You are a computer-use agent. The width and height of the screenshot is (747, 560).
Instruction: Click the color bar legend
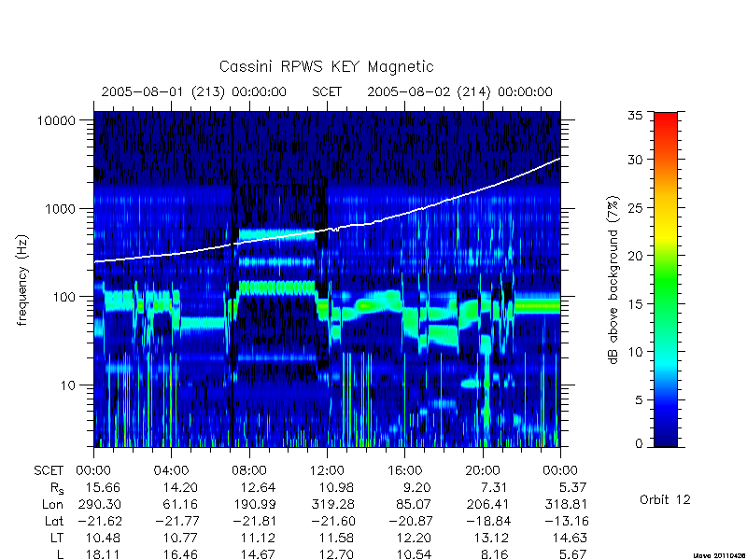pos(666,279)
